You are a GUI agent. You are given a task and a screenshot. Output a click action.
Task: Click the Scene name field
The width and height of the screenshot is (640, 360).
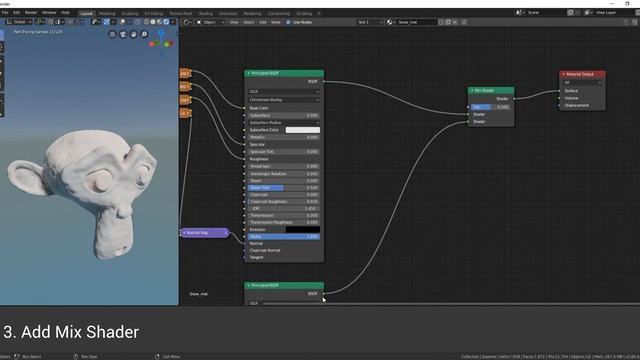tap(546, 13)
